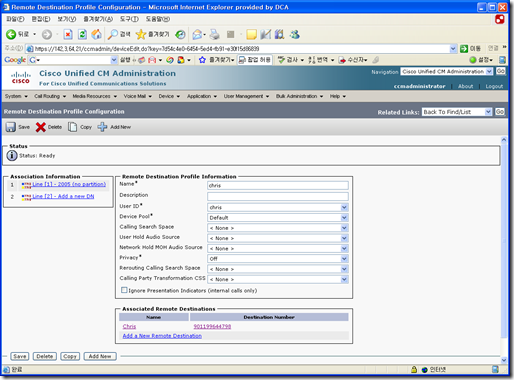Click the security lock icon in status bar

[414, 369]
